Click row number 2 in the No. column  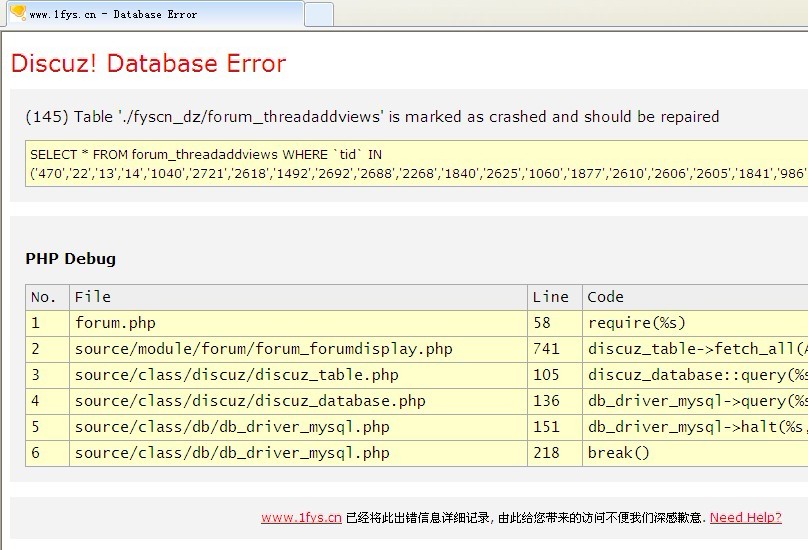tap(47, 349)
